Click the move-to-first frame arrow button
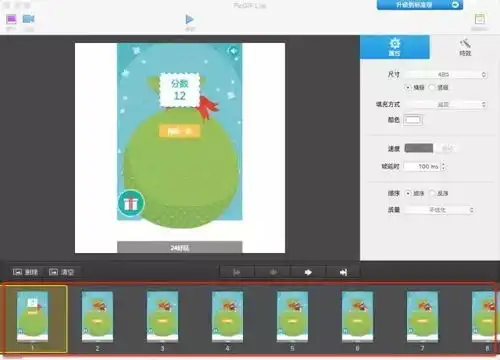Image resolution: width=500 pixels, height=360 pixels. (x=237, y=272)
